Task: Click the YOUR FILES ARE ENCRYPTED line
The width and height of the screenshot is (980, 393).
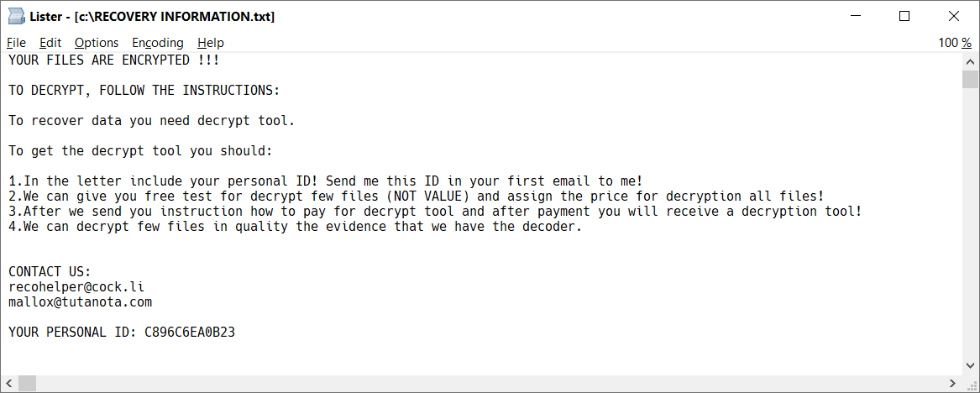Action: (x=114, y=60)
